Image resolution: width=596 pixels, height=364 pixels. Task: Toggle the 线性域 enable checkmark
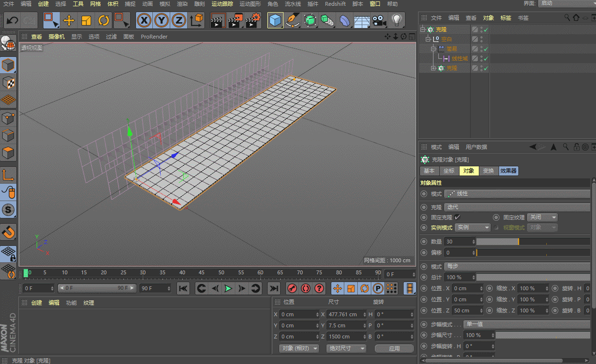coord(486,59)
